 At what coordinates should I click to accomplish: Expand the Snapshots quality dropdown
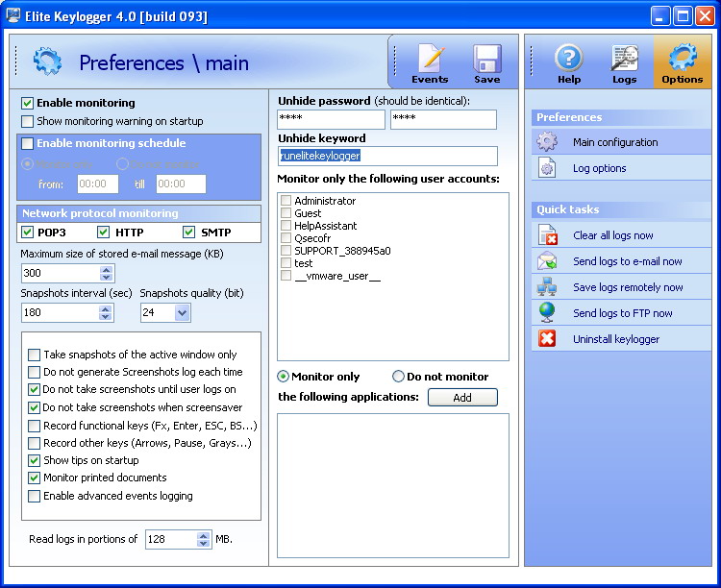click(x=183, y=312)
